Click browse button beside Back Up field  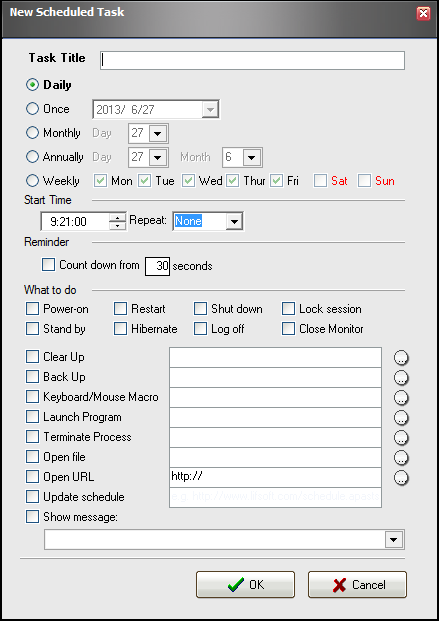[x=401, y=377]
